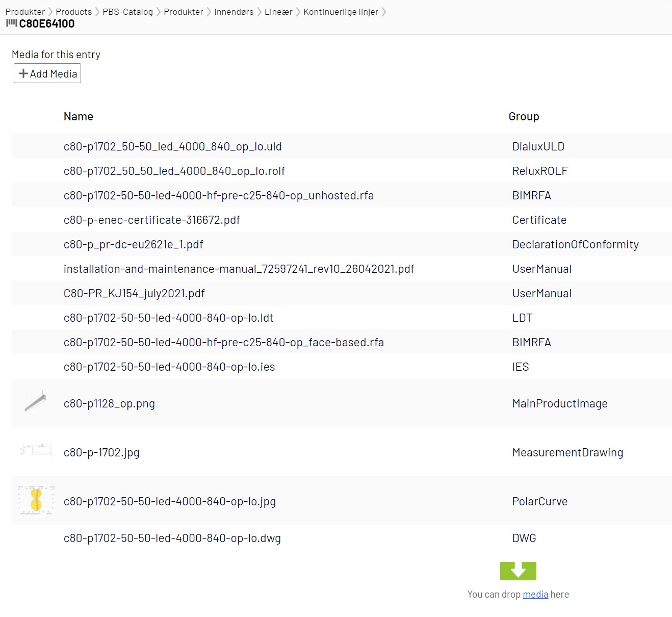Sort by Name column header
The height and width of the screenshot is (617, 672).
78,116
